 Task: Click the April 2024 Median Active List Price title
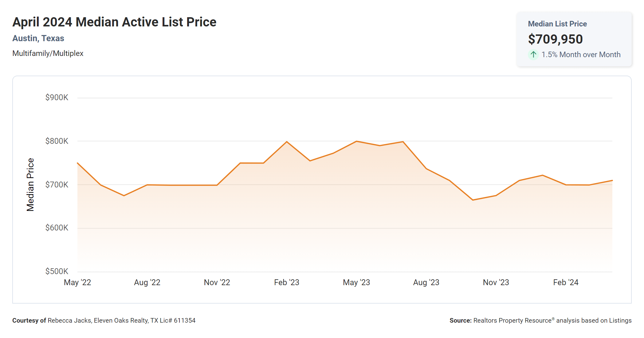pyautogui.click(x=114, y=22)
